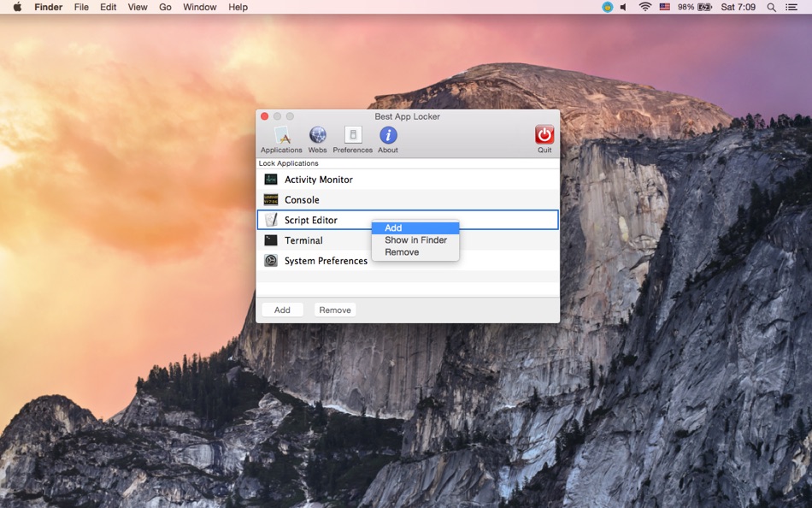Open the Edit menu
812x508 pixels.
click(109, 7)
